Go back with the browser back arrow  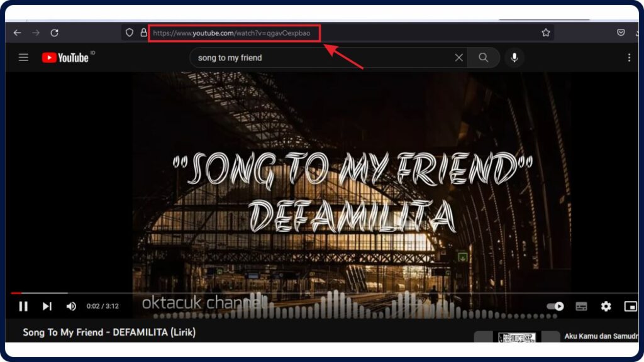[x=17, y=33]
